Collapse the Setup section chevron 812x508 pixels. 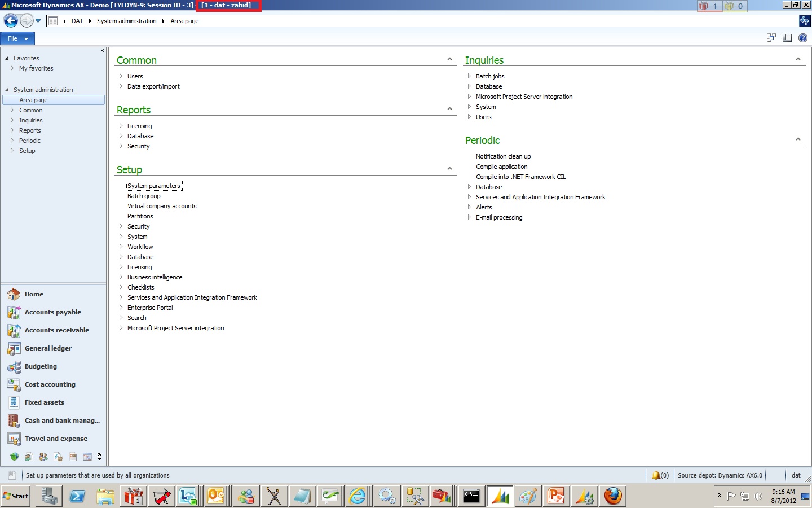449,168
